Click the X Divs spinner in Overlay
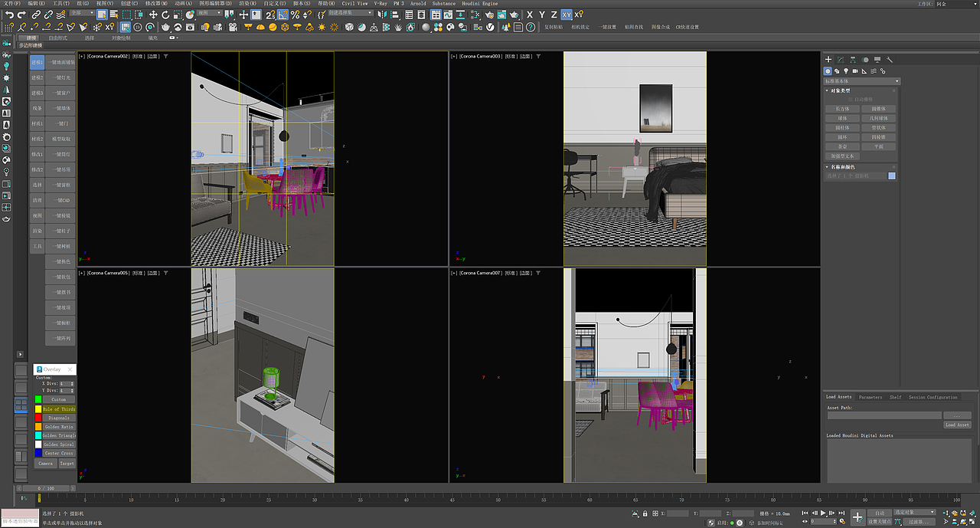The image size is (980, 528). click(67, 384)
